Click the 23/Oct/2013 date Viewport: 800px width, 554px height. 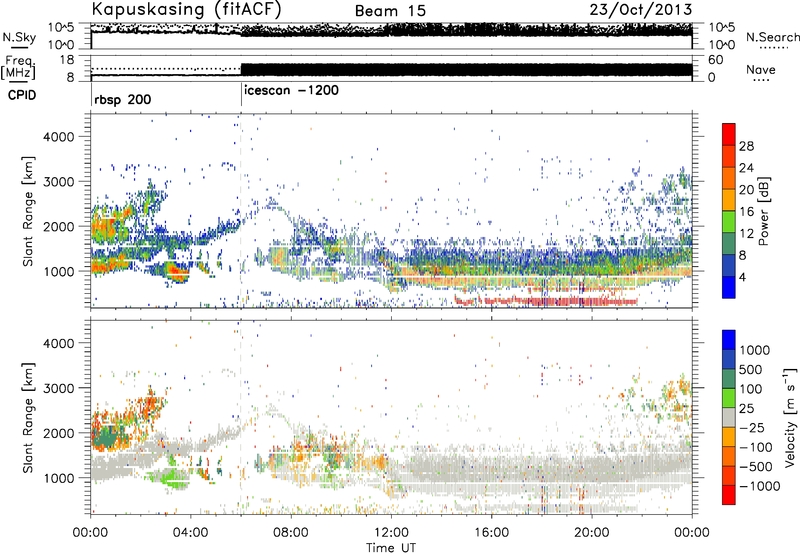(641, 10)
